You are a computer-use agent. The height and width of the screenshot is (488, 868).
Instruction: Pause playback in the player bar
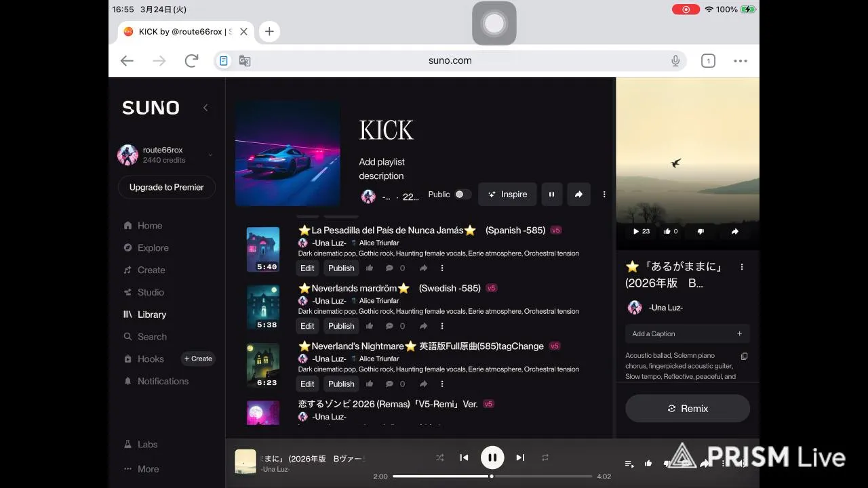point(492,457)
